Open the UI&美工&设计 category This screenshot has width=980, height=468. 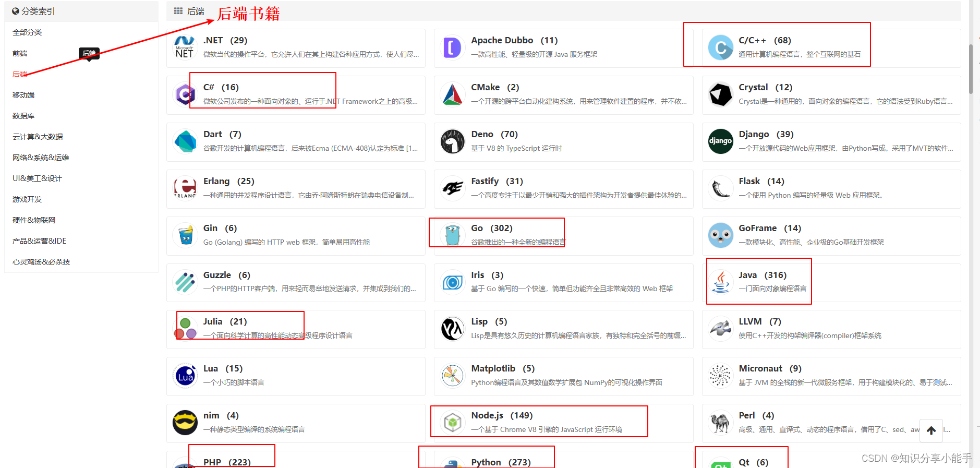(37, 178)
